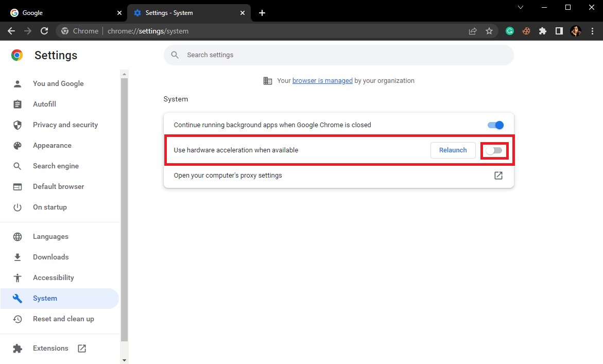Image resolution: width=603 pixels, height=364 pixels.
Task: Open the cookie extension icon
Action: click(x=526, y=31)
